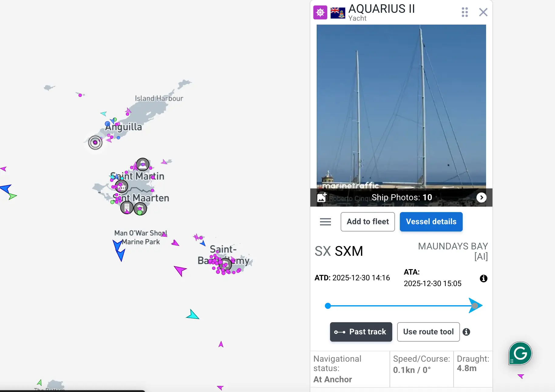Click the Add to fleet button
This screenshot has height=392, width=555.
click(367, 222)
